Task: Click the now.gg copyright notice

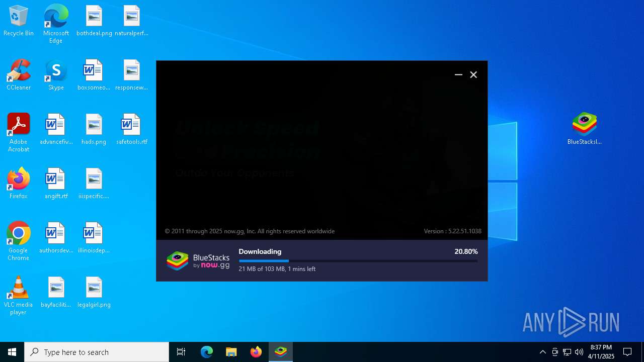Action: (x=250, y=231)
